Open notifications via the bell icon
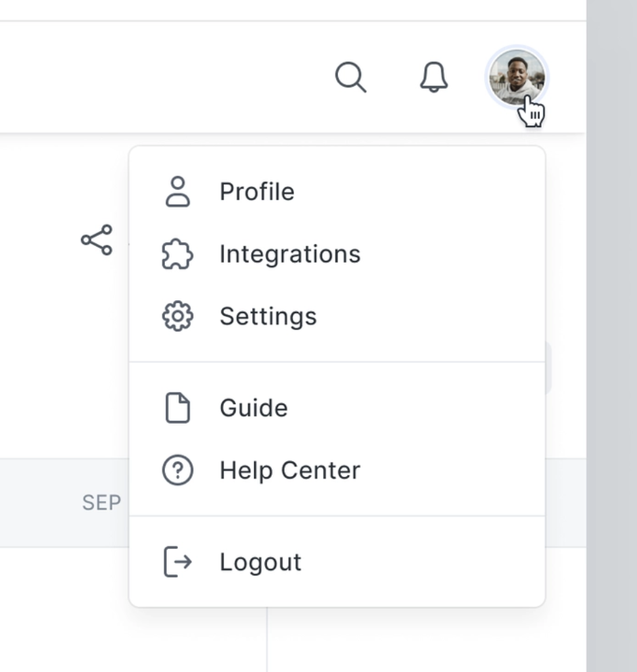Image resolution: width=637 pixels, height=672 pixels. pyautogui.click(x=433, y=78)
